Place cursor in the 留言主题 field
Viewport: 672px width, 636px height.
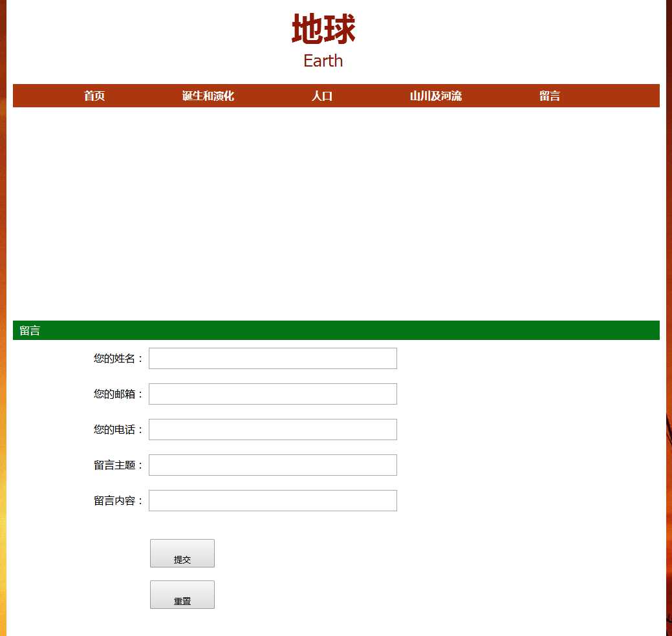(x=272, y=465)
